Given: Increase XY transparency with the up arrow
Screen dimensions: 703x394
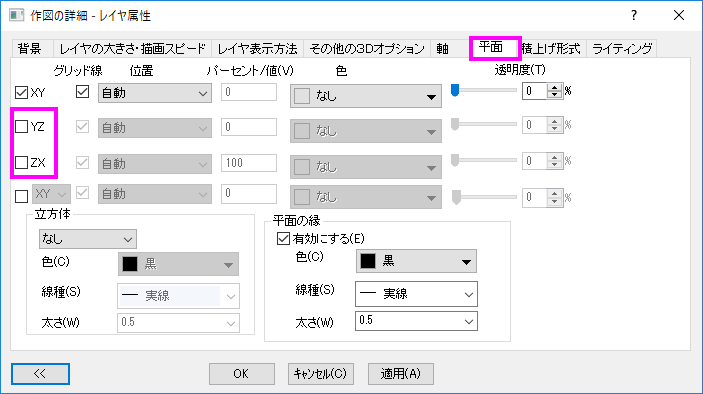Looking at the screenshot, I should [x=555, y=87].
